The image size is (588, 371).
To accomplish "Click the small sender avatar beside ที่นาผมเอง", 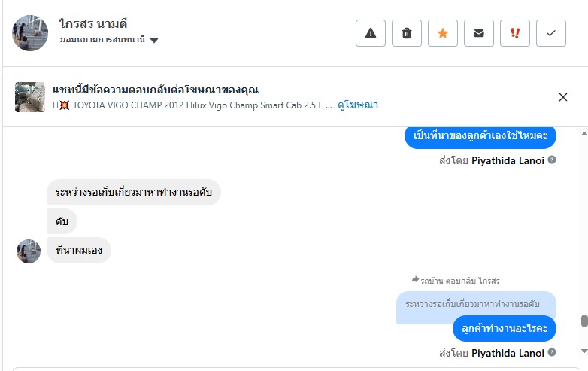I will click(x=29, y=251).
